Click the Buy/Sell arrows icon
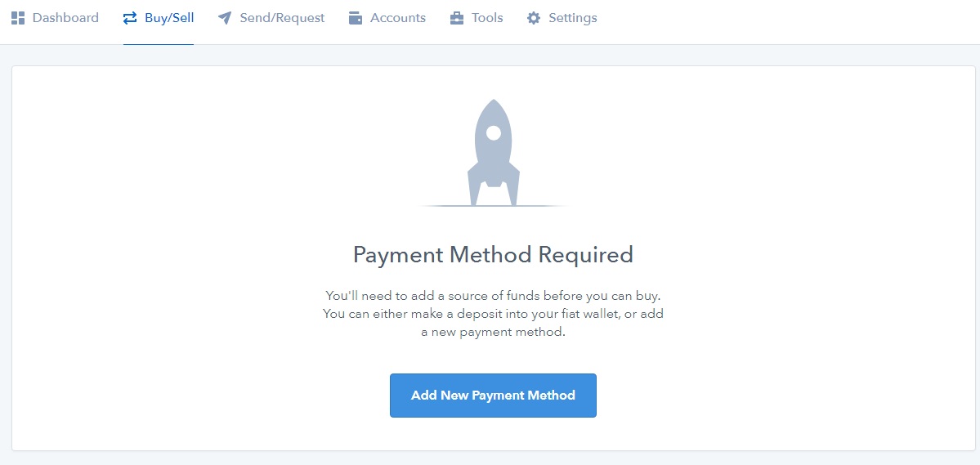The width and height of the screenshot is (980, 465). [130, 18]
